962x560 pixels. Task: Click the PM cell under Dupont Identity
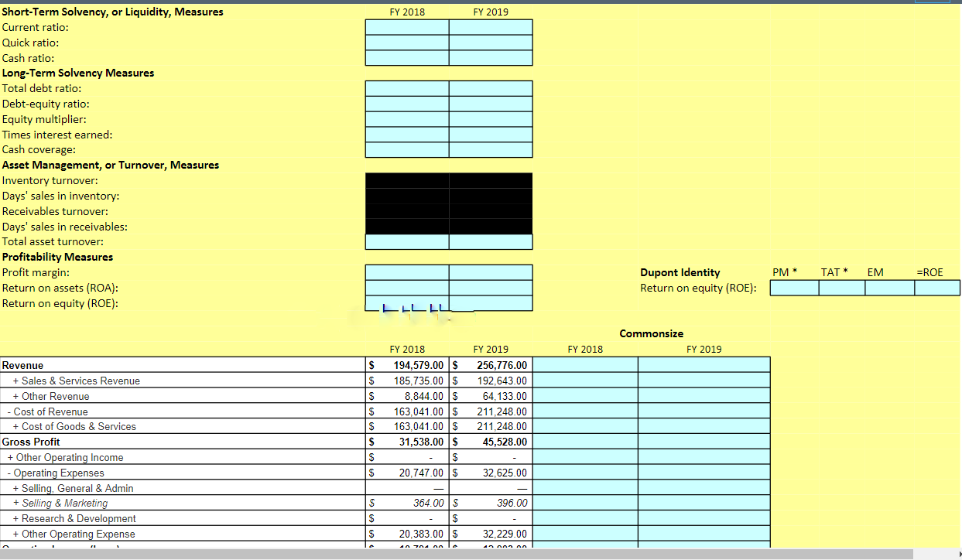[x=793, y=287]
